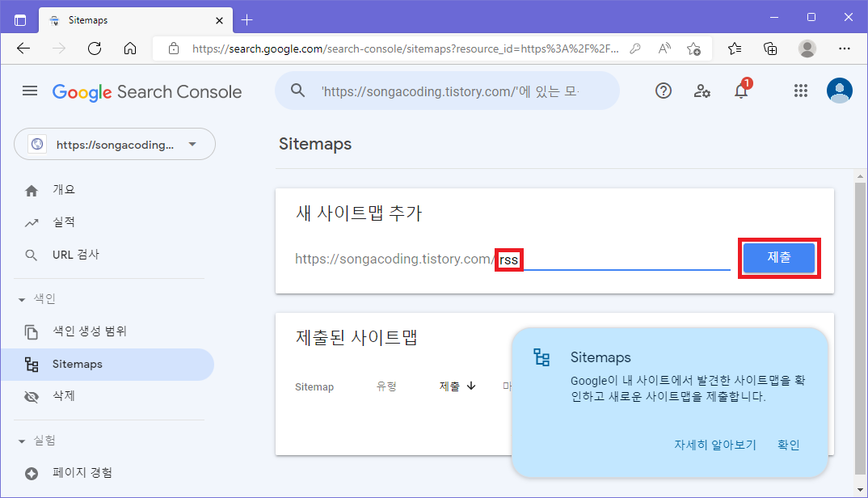Refresh the page
This screenshot has height=498, width=868.
tap(95, 49)
